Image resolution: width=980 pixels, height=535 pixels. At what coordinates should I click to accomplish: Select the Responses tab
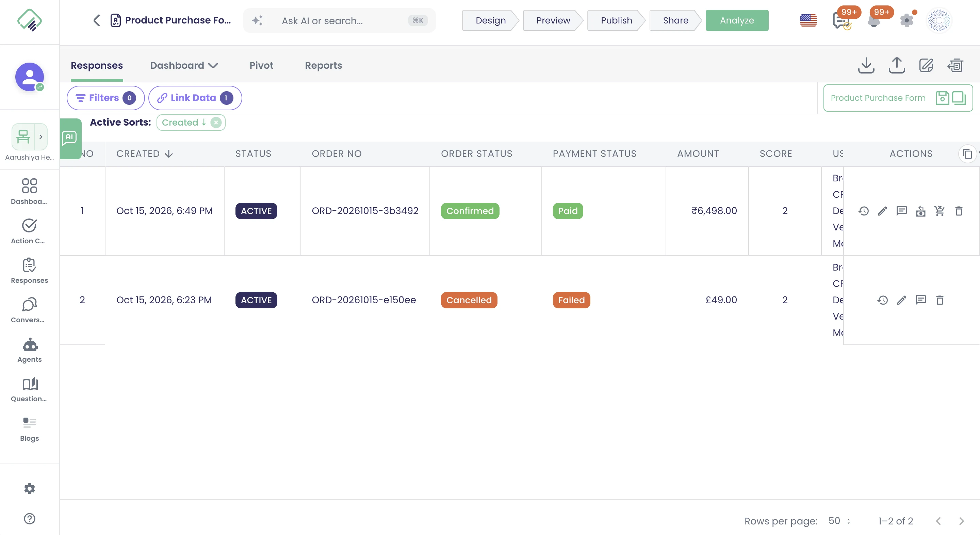97,65
